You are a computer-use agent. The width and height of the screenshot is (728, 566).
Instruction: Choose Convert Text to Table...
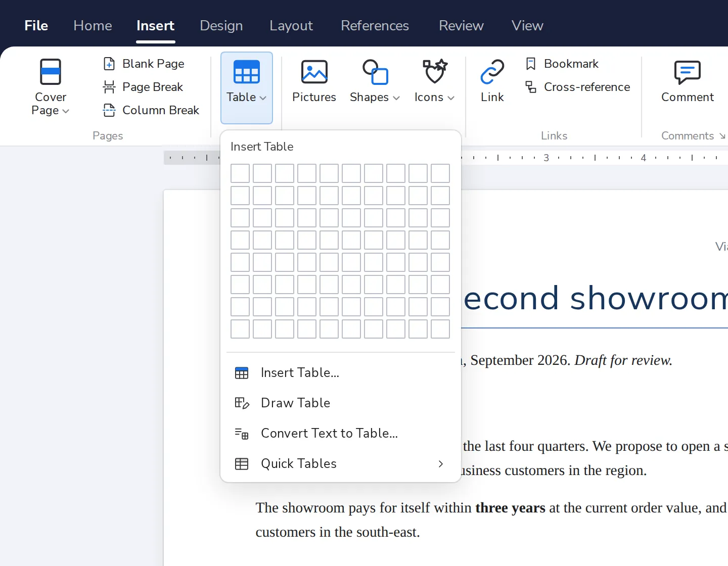[341, 433]
